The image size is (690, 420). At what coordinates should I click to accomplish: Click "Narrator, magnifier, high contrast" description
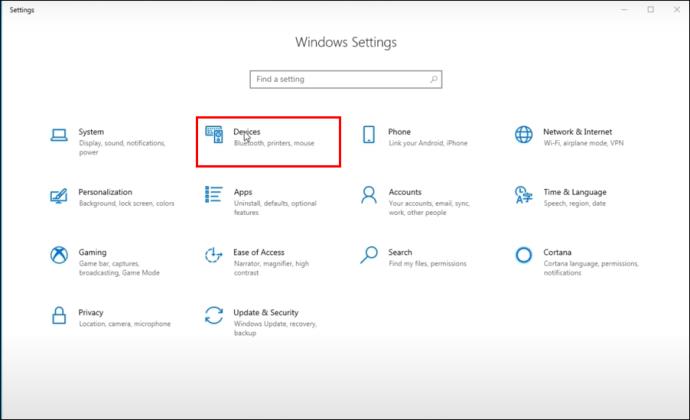pos(272,268)
